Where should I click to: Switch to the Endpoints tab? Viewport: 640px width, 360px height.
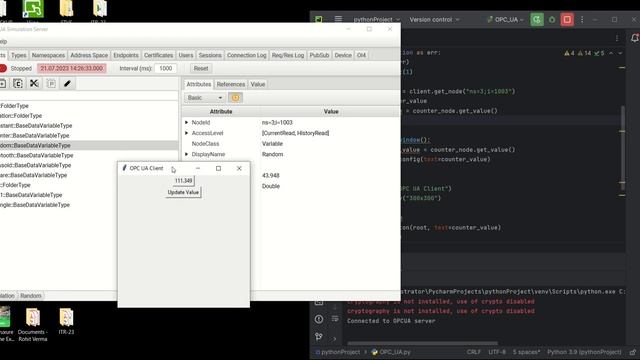point(126,55)
